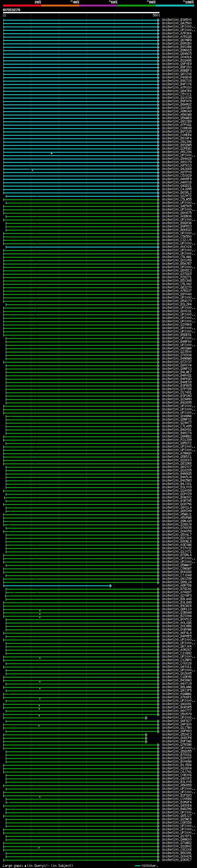Select the UniRef100_Q9SIB9 label
197x868 pixels.
pyautogui.click(x=176, y=121)
